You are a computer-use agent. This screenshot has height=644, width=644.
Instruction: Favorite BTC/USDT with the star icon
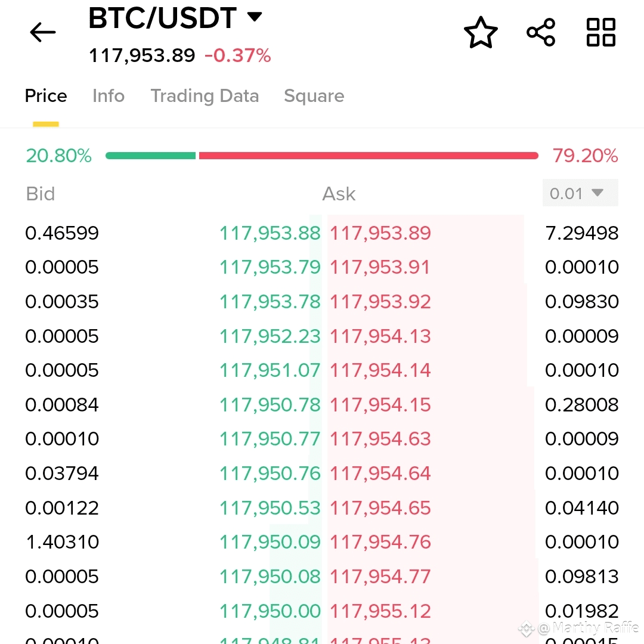pos(481,32)
